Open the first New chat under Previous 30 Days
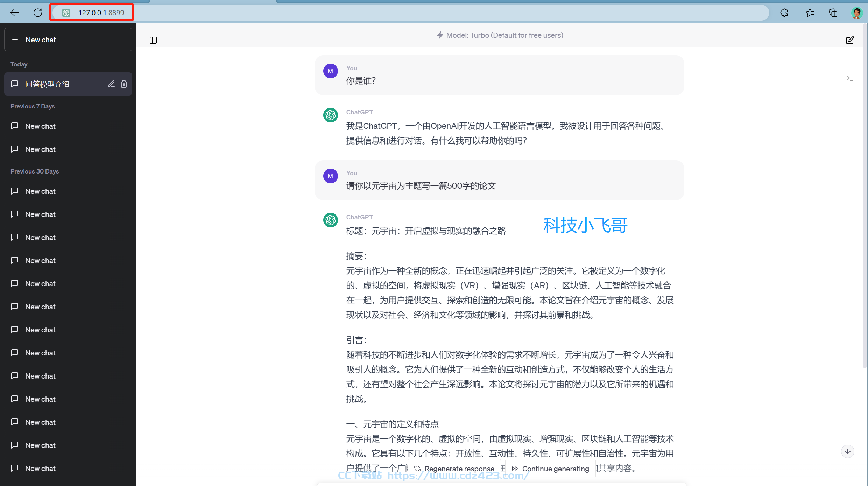Viewport: 868px width, 486px height. [68, 191]
